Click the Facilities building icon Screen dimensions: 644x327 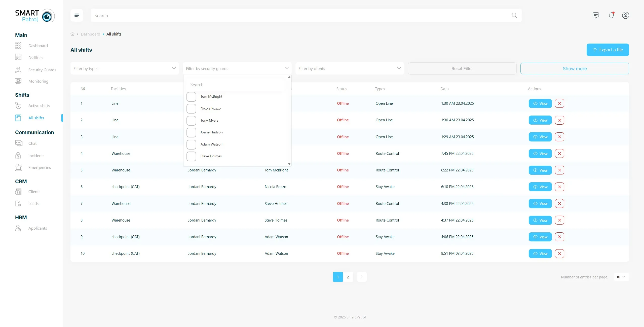pyautogui.click(x=18, y=57)
